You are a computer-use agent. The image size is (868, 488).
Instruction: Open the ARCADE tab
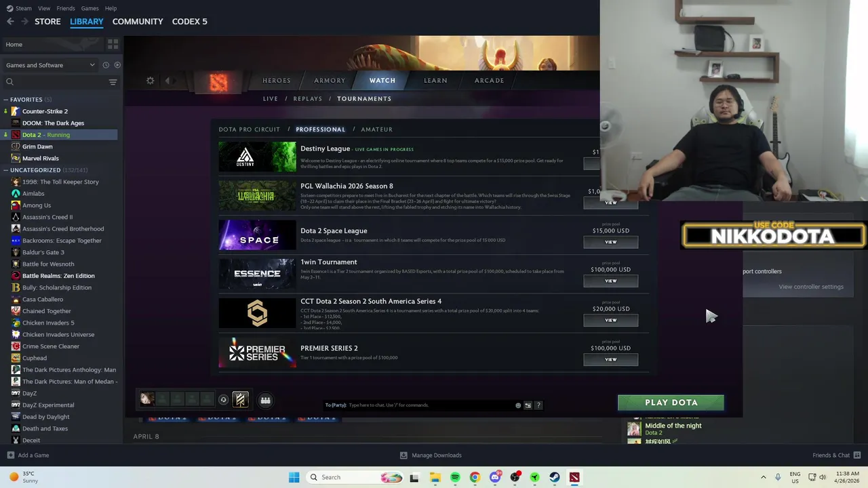click(489, 81)
